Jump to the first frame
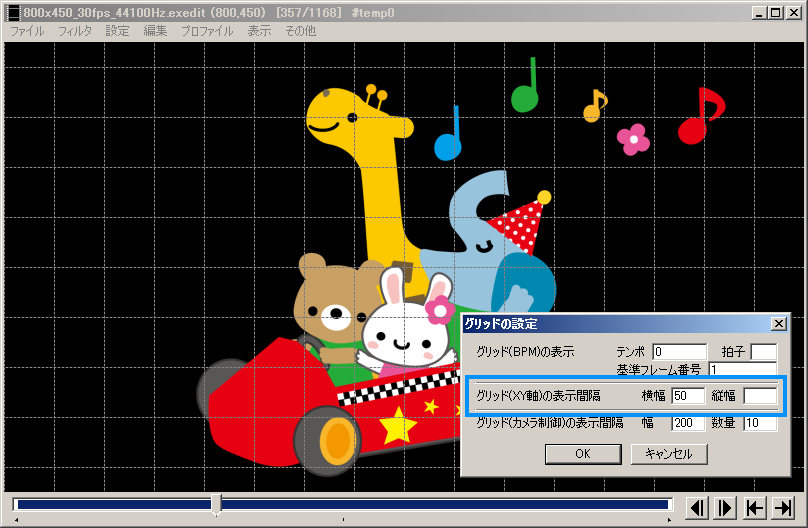 click(x=754, y=508)
